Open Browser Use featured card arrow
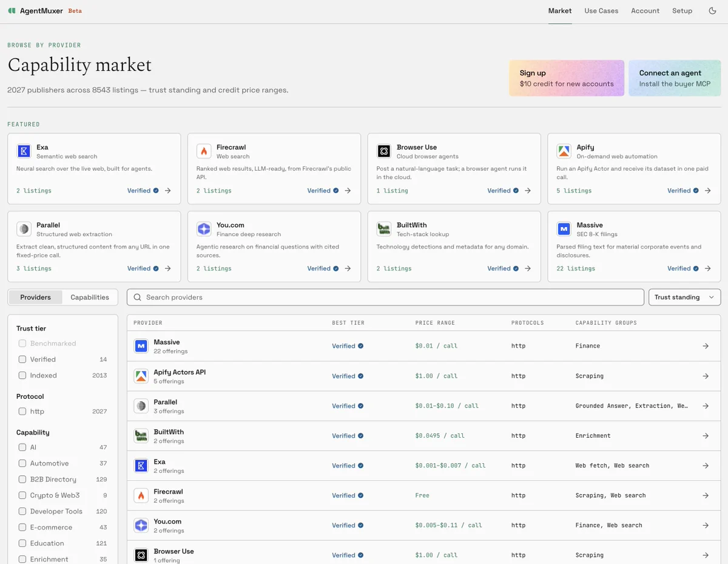728x564 pixels. pos(528,191)
